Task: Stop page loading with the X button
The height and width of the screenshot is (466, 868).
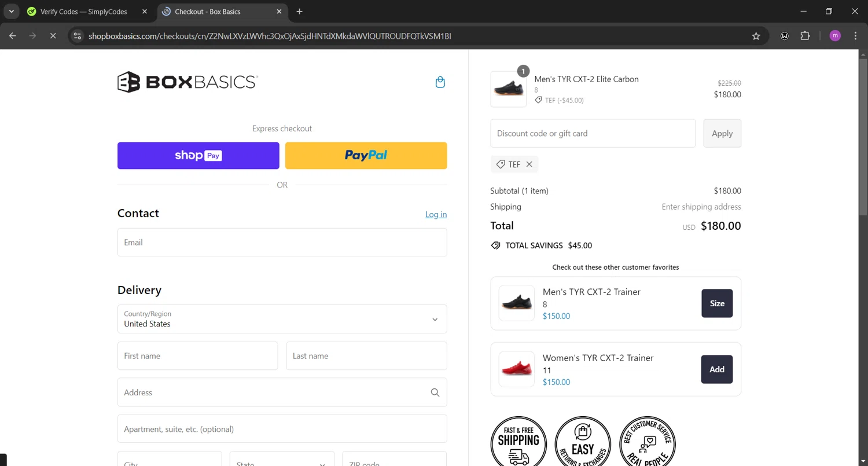Action: point(53,36)
